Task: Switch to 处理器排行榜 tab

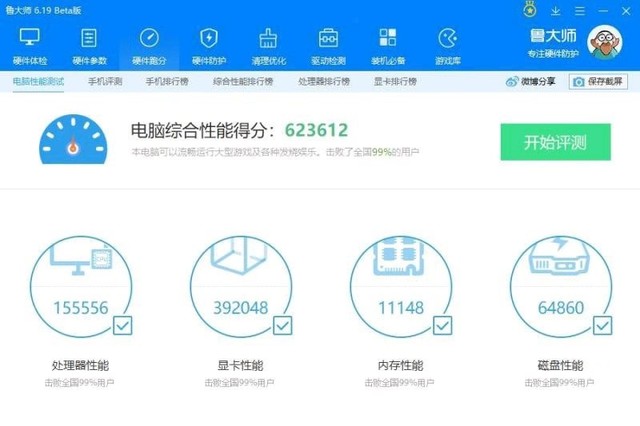Action: click(324, 82)
